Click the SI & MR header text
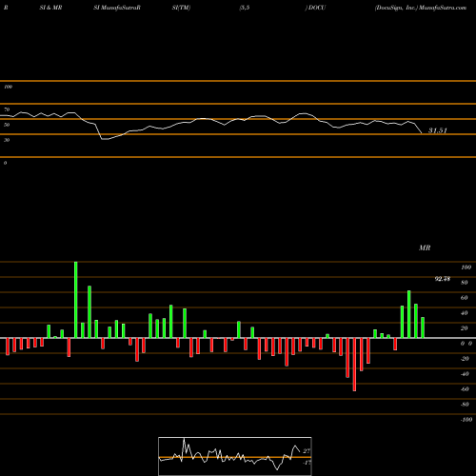Screen dimensions: 476x476 click(x=50, y=8)
